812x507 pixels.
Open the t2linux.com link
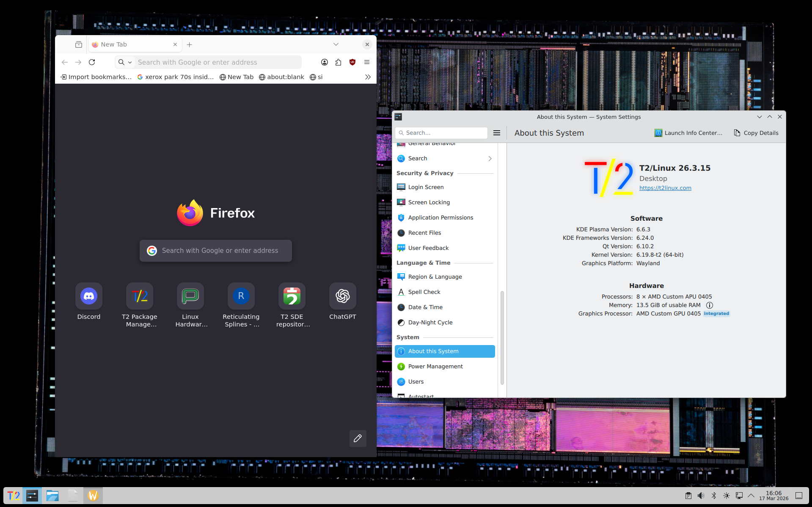665,188
